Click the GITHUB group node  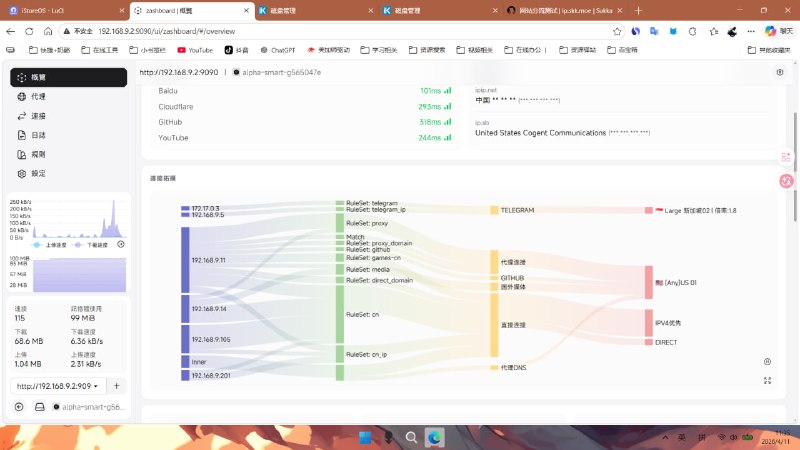tap(494, 278)
